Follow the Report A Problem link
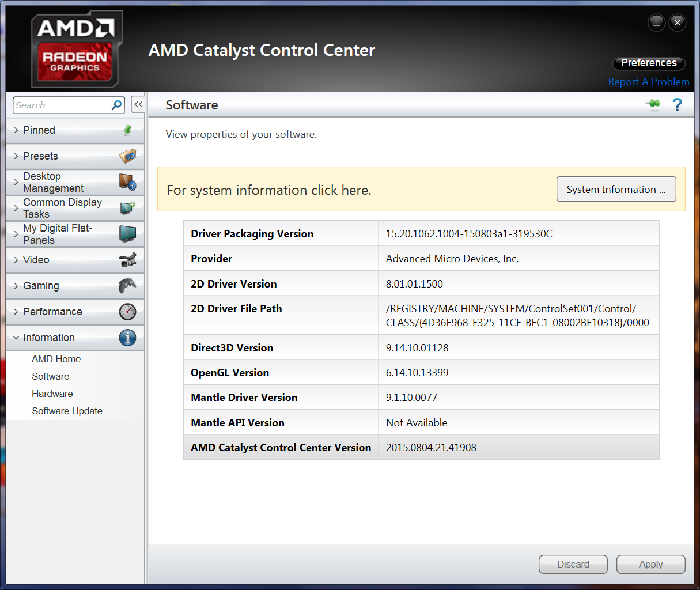The width and height of the screenshot is (700, 590). click(x=649, y=82)
